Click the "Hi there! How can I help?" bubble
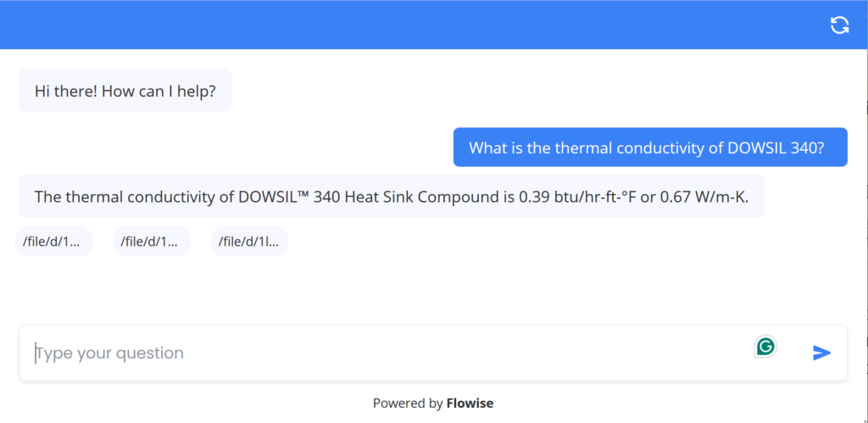The width and height of the screenshot is (868, 423). point(125,91)
